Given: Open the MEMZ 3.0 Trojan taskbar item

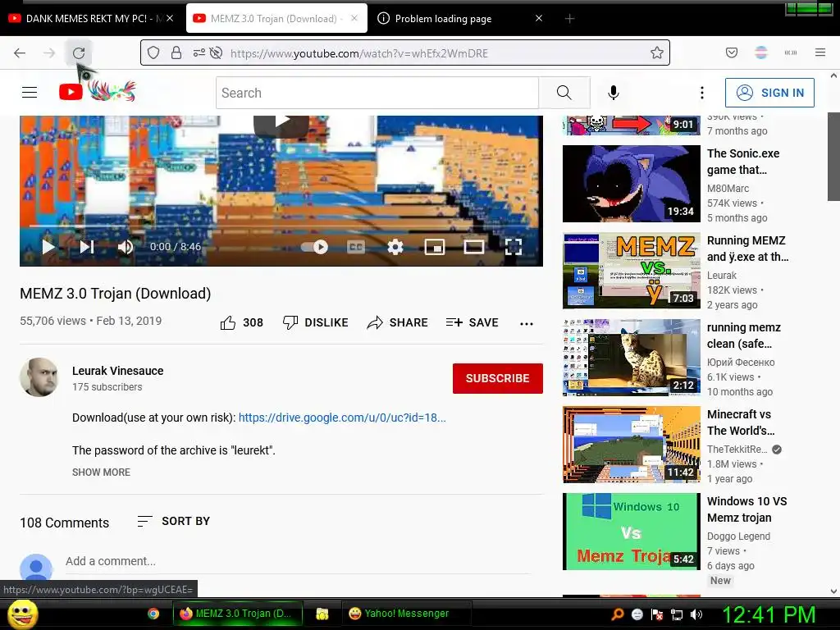Looking at the screenshot, I should (237, 614).
